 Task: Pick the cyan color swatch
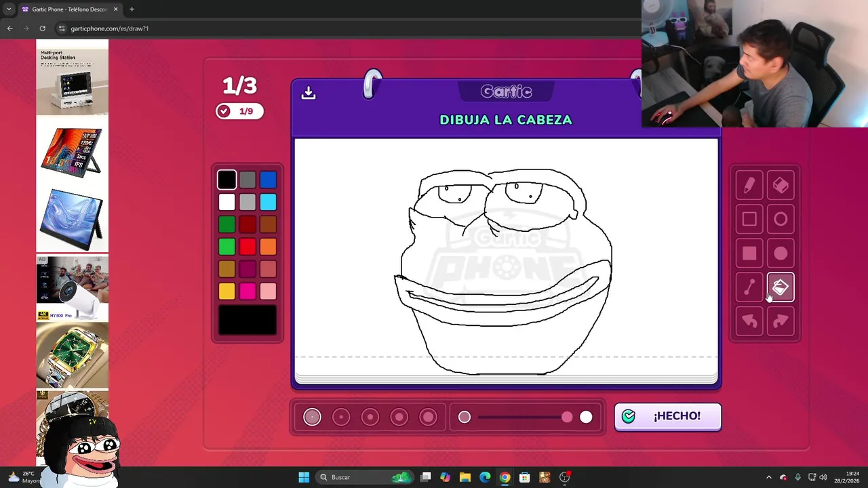click(x=268, y=202)
